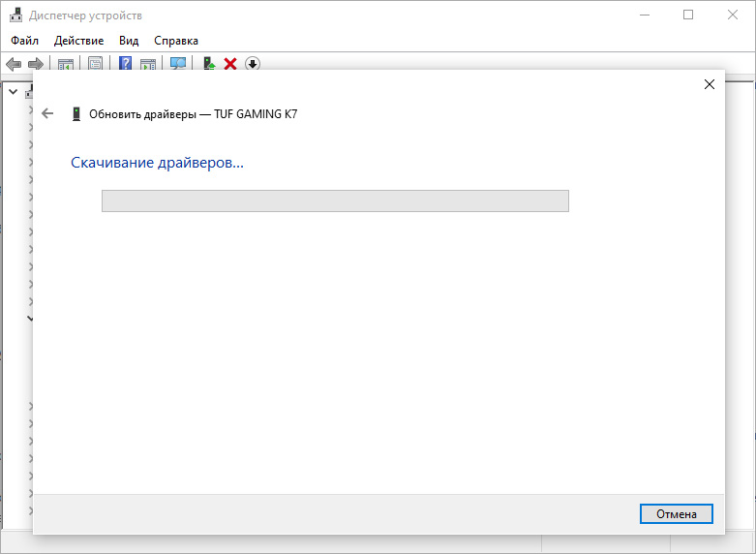Collapse the root computer node chevron
Image resolution: width=756 pixels, height=554 pixels.
(x=14, y=92)
